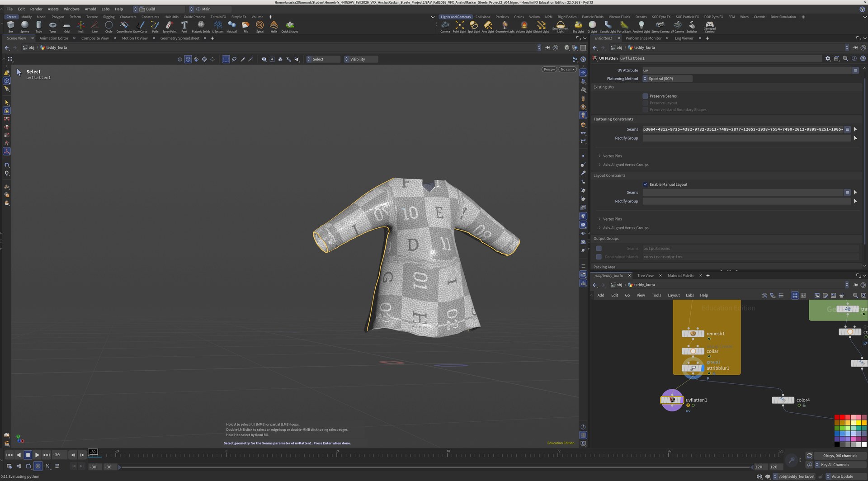868x481 pixels.
Task: Toggle Output Groups Seams checkbox
Action: point(599,248)
